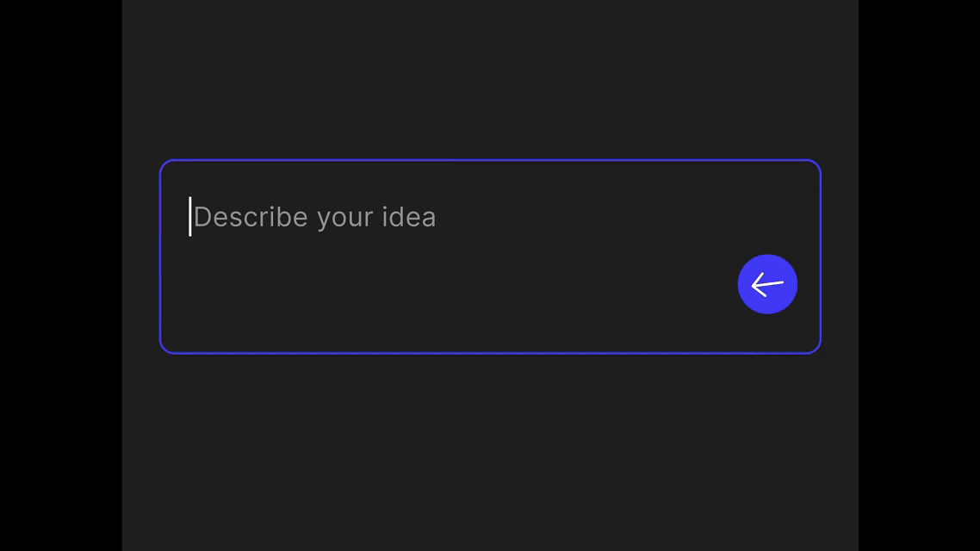Click the 'Describe your idea' placeholder text

[314, 217]
